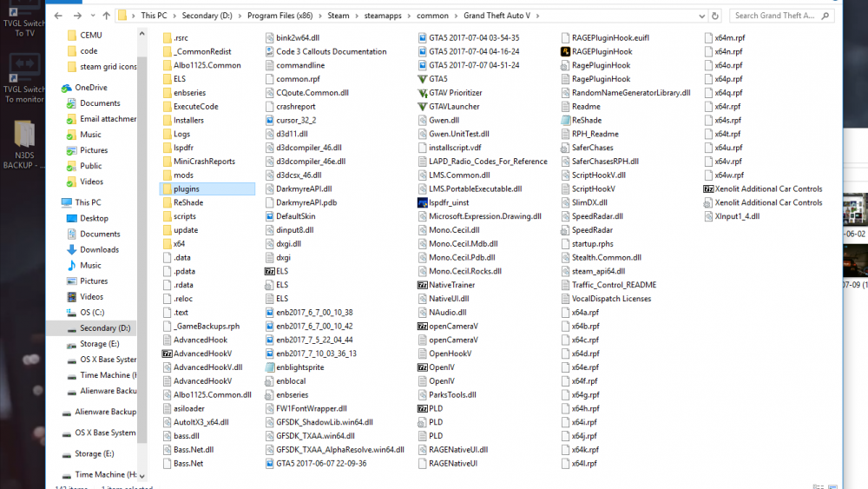Viewport: 868px width, 489px height.
Task: Expand chevron after Grand Theft Auto V breadcrumb
Action: (537, 16)
